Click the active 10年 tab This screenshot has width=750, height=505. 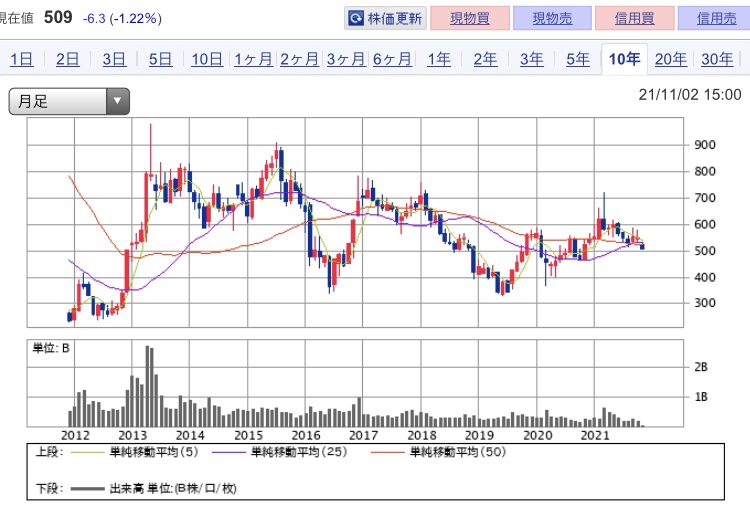[624, 59]
